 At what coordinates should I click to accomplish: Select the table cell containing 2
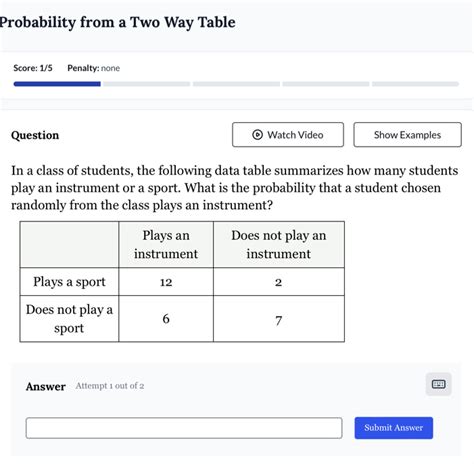tap(279, 282)
